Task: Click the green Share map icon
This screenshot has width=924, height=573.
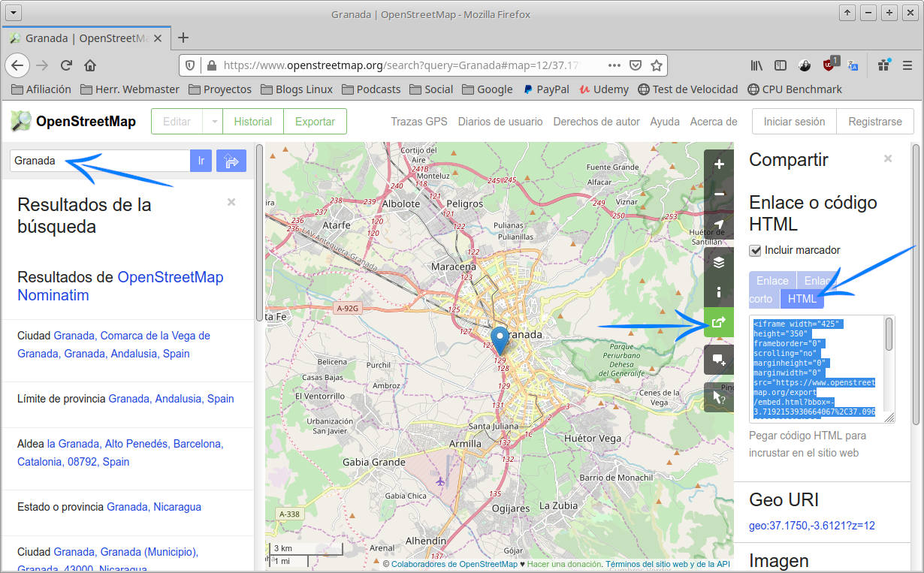Action: [719, 322]
